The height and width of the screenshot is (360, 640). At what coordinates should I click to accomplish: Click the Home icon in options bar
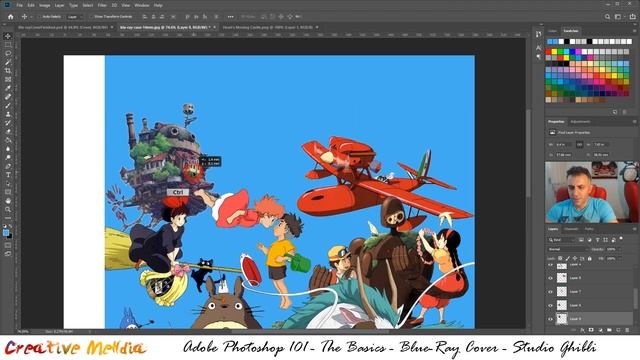(x=11, y=17)
